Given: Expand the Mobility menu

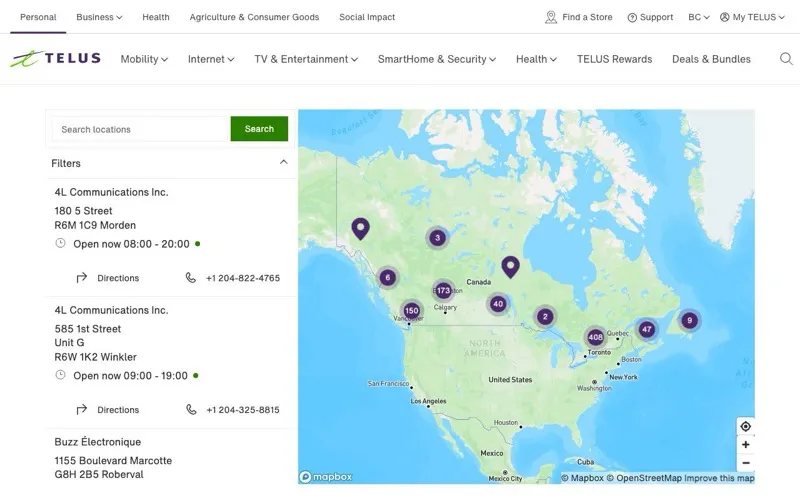Looking at the screenshot, I should (144, 59).
